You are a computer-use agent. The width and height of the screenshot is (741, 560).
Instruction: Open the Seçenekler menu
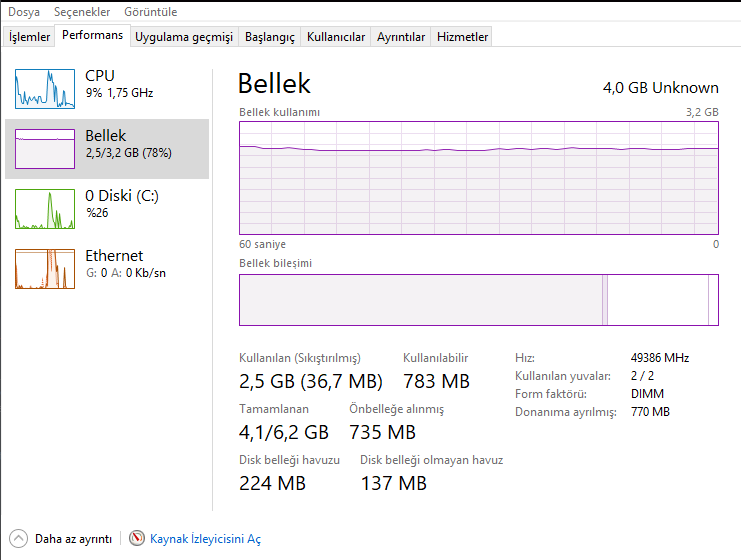point(81,12)
